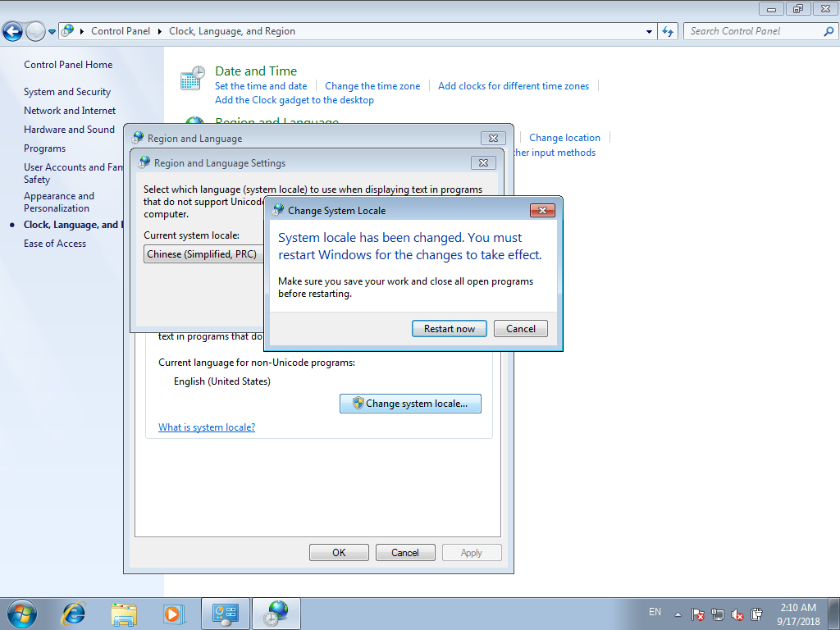The width and height of the screenshot is (840, 630).
Task: Open the taskbar clock showing 2:10 AM
Action: pos(798,614)
